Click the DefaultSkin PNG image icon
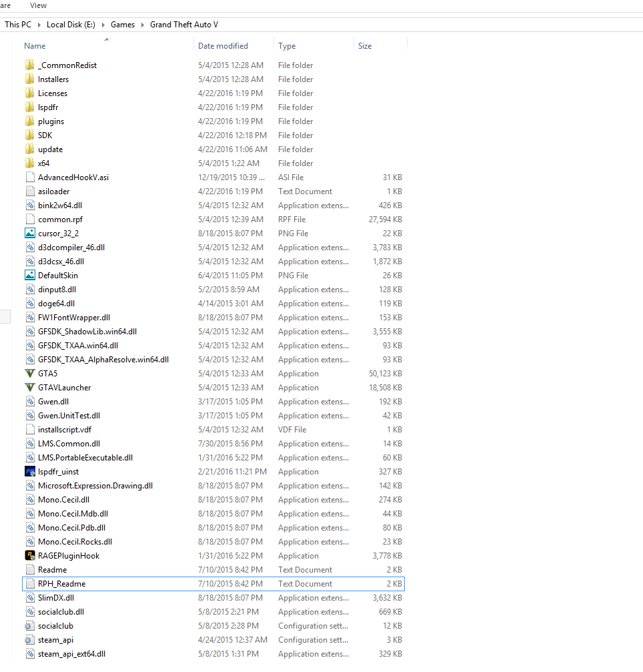The width and height of the screenshot is (643, 672). 30,275
